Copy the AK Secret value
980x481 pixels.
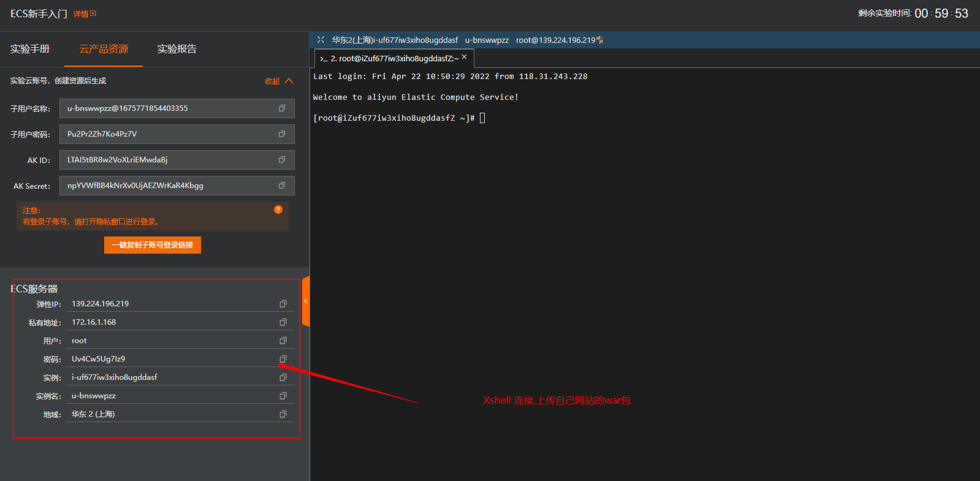[x=282, y=186]
